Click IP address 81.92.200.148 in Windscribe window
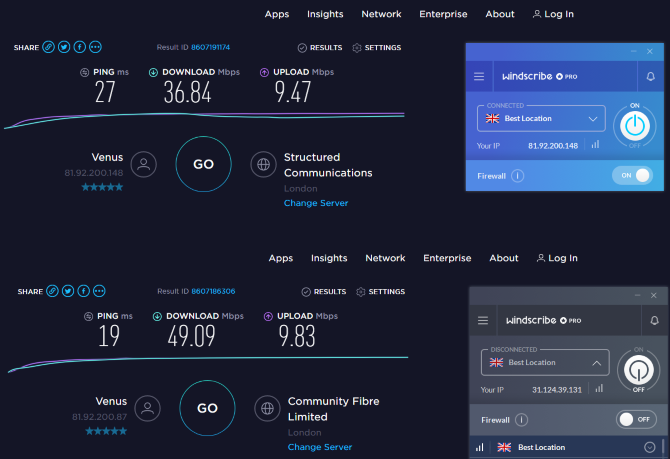Screen dimensions: 670x459 click(x=553, y=146)
